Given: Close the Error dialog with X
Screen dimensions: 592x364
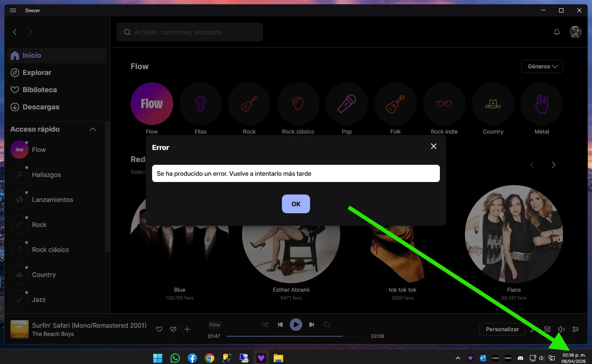Looking at the screenshot, I should 434,146.
